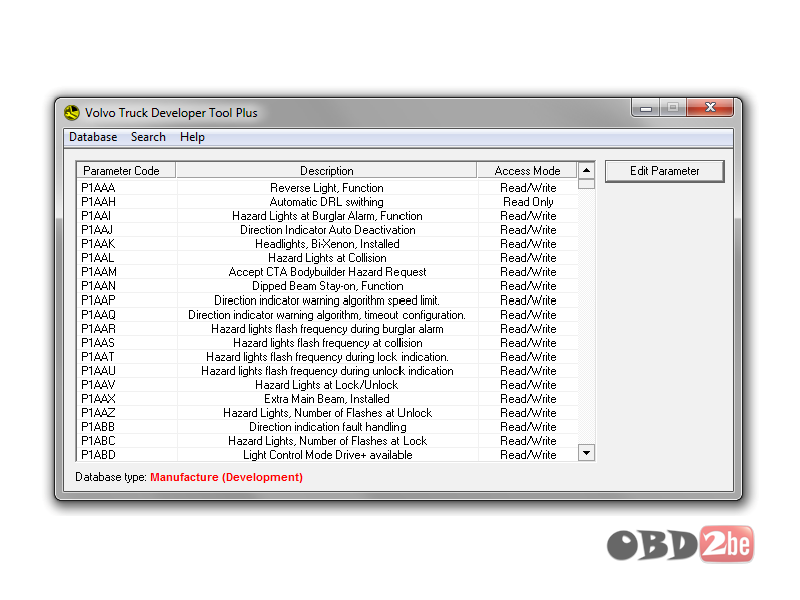This screenshot has width=800, height=600.
Task: Select parameter row P1AAJ
Action: tap(327, 230)
